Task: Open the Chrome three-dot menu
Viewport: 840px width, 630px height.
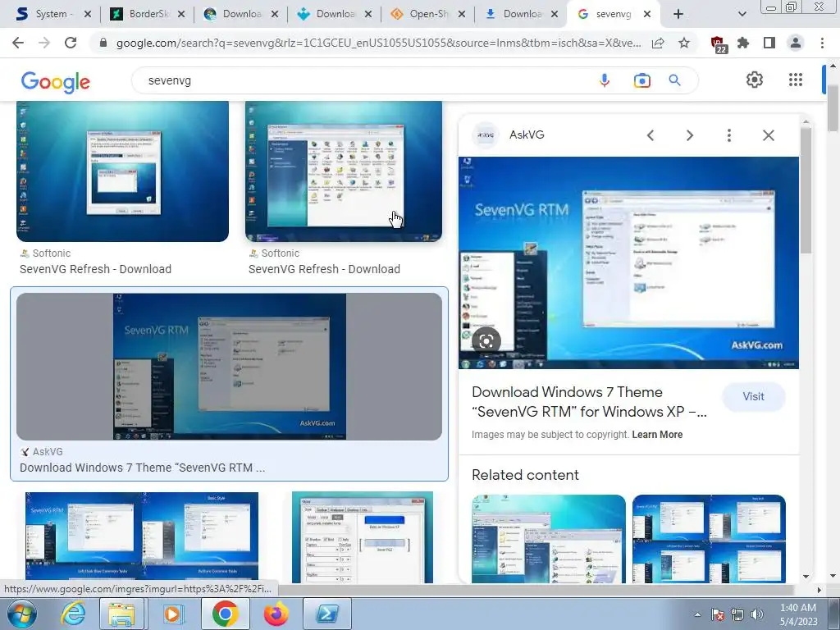Action: 822,43
